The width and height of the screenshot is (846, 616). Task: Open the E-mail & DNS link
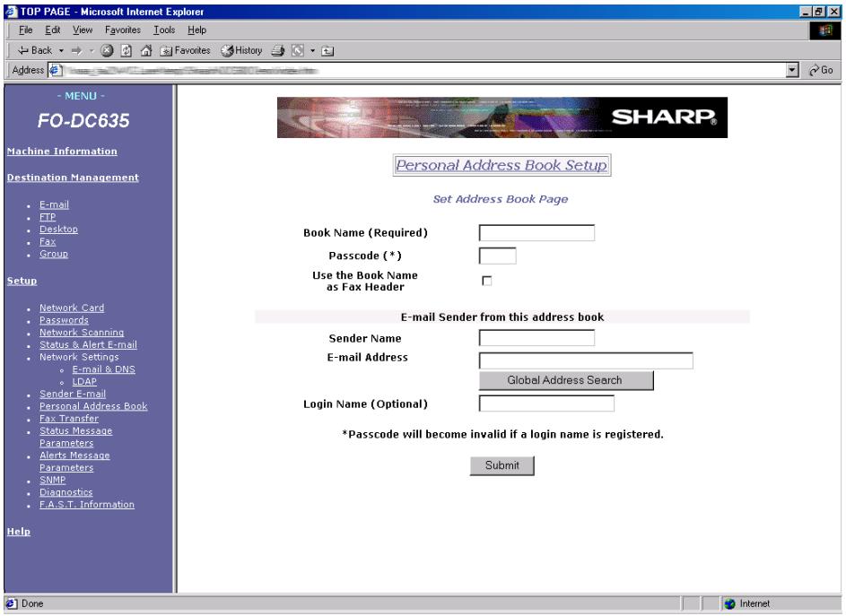point(103,369)
